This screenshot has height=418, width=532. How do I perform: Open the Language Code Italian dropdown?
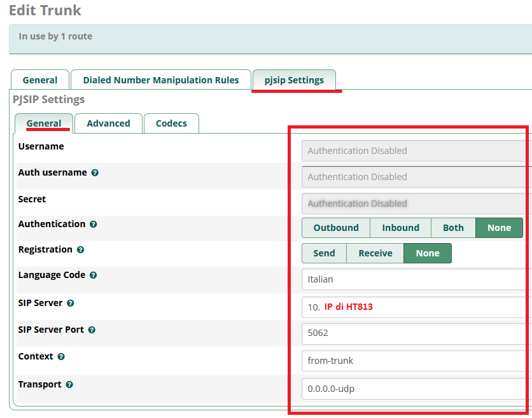click(417, 279)
